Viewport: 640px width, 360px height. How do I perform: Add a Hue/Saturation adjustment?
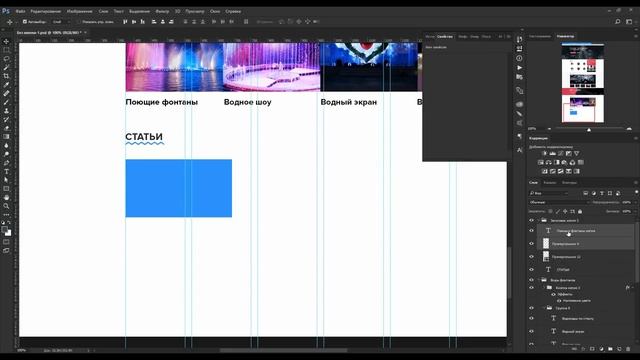click(541, 162)
